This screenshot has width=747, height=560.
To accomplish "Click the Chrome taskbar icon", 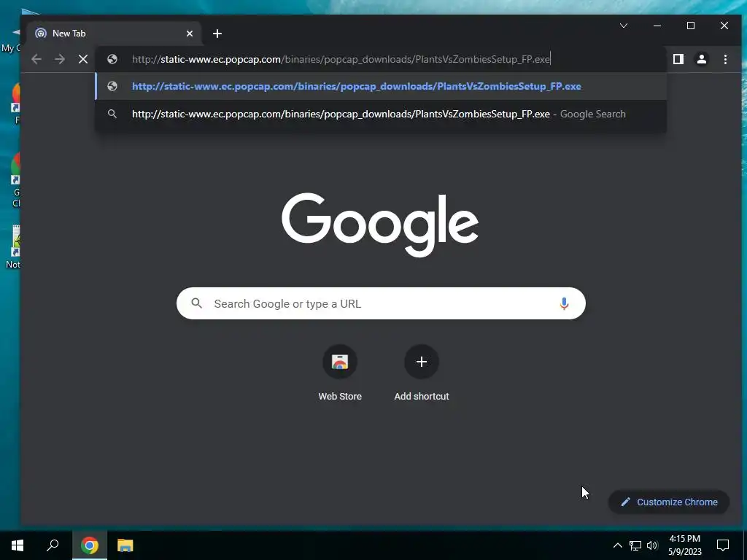I will tap(90, 545).
